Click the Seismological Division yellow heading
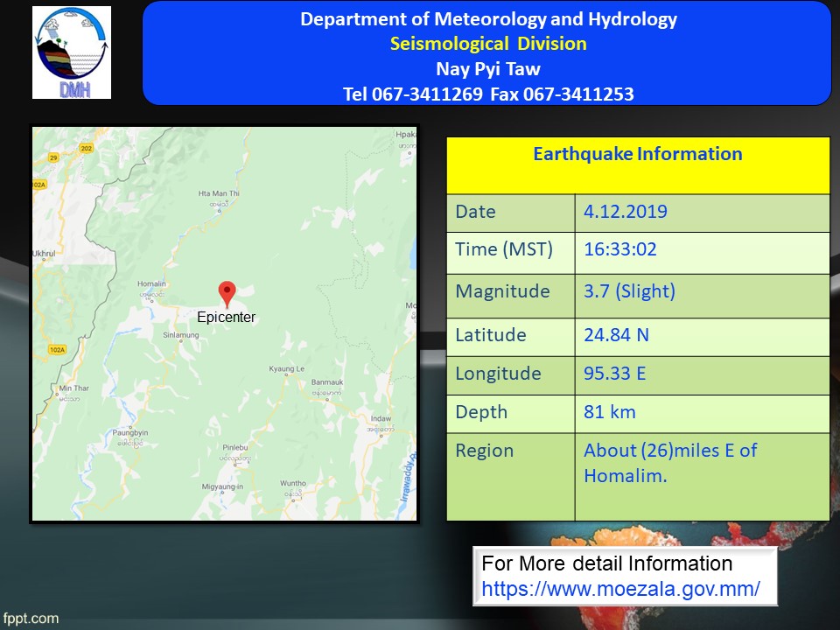The height and width of the screenshot is (630, 840). pyautogui.click(x=488, y=44)
